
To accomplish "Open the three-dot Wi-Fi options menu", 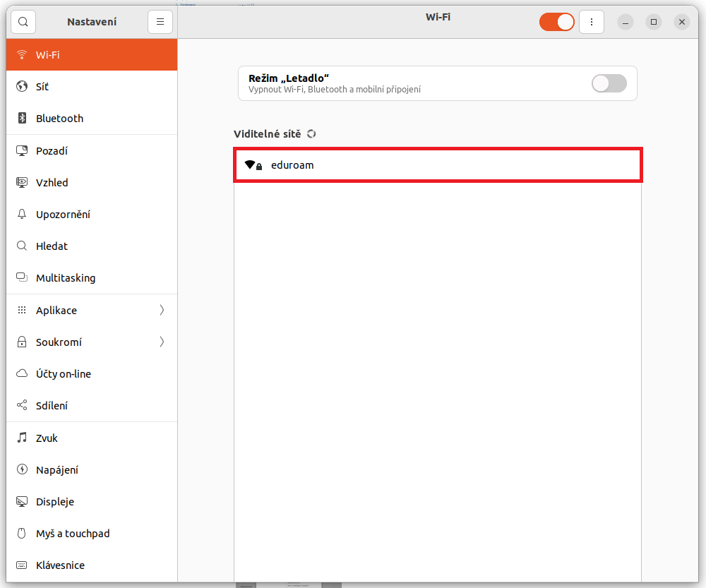I will click(591, 22).
